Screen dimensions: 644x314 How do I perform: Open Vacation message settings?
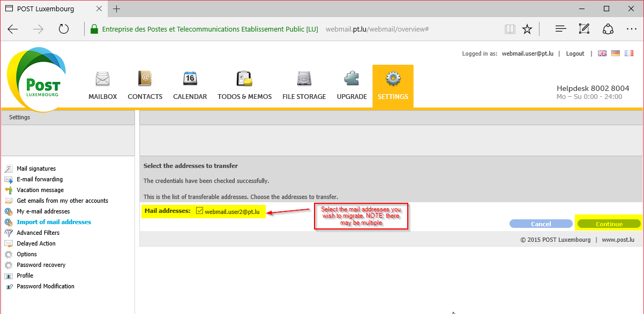pyautogui.click(x=40, y=190)
